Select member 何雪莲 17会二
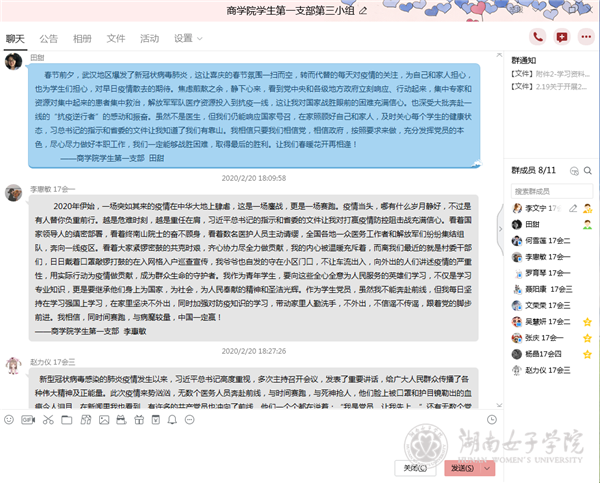 point(552,241)
